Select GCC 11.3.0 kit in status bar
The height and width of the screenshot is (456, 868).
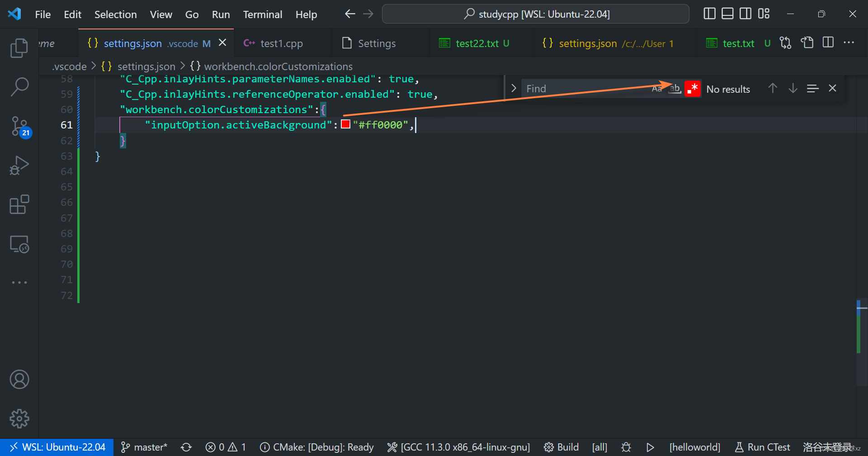[458, 447]
